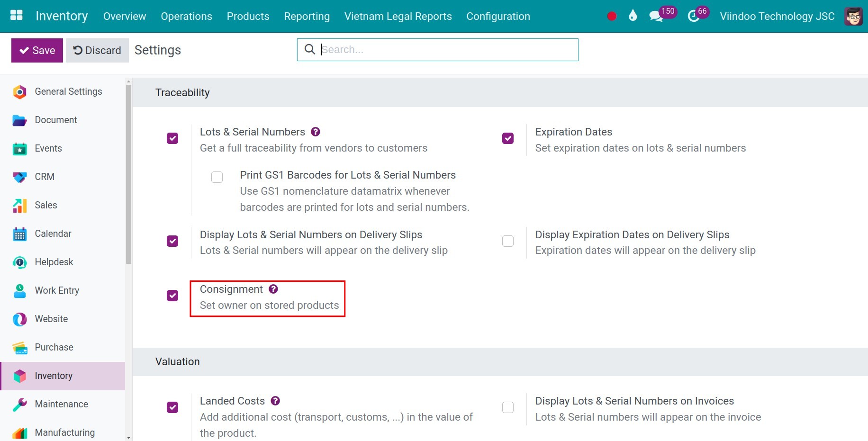Open the Reporting menu

tap(307, 16)
